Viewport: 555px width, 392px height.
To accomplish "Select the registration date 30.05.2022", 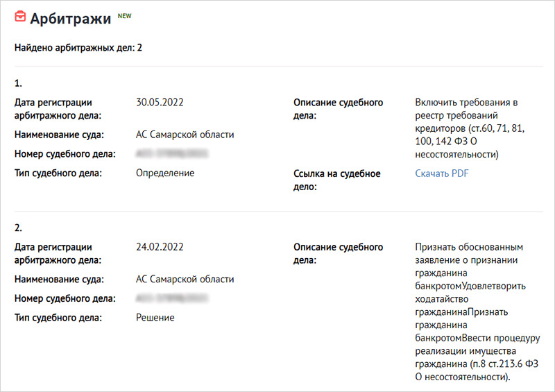I will [x=160, y=103].
